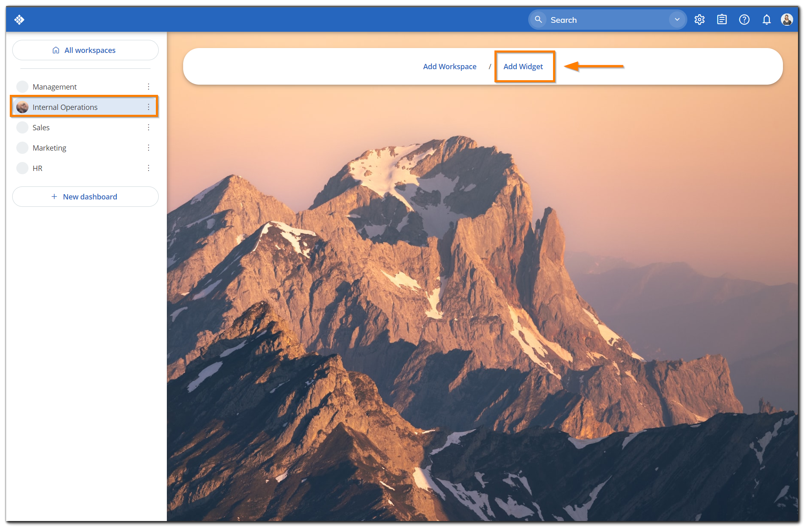Click the clipboard activity icon
The height and width of the screenshot is (532, 809).
(722, 19)
